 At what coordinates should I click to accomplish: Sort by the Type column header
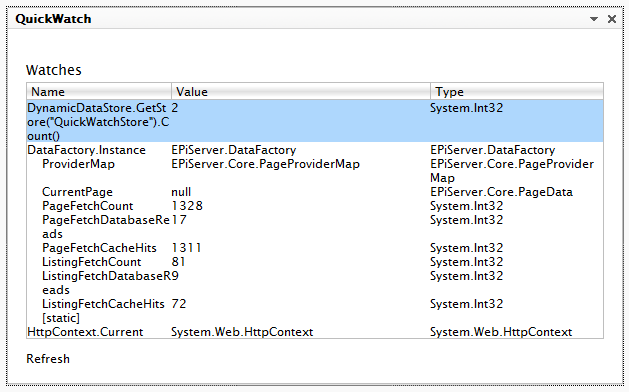(517, 92)
